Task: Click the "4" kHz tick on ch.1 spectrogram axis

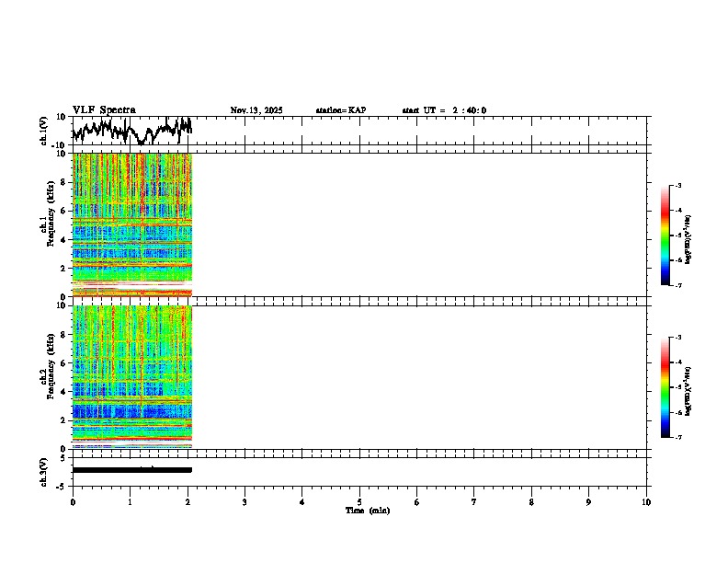Action: pyautogui.click(x=63, y=240)
